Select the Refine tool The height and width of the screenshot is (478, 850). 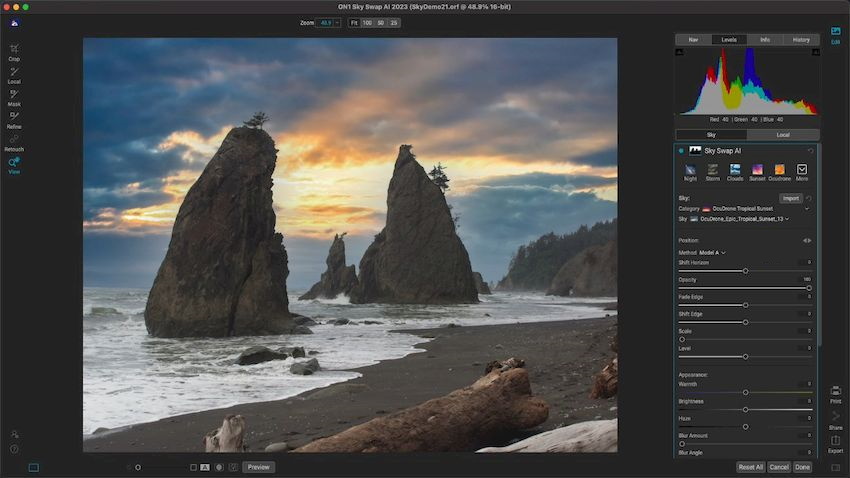[x=14, y=119]
